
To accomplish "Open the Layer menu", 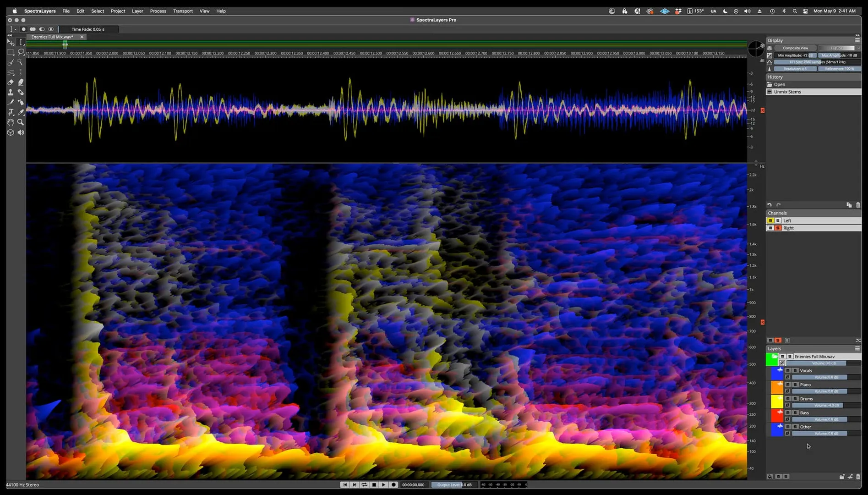I will click(x=137, y=11).
